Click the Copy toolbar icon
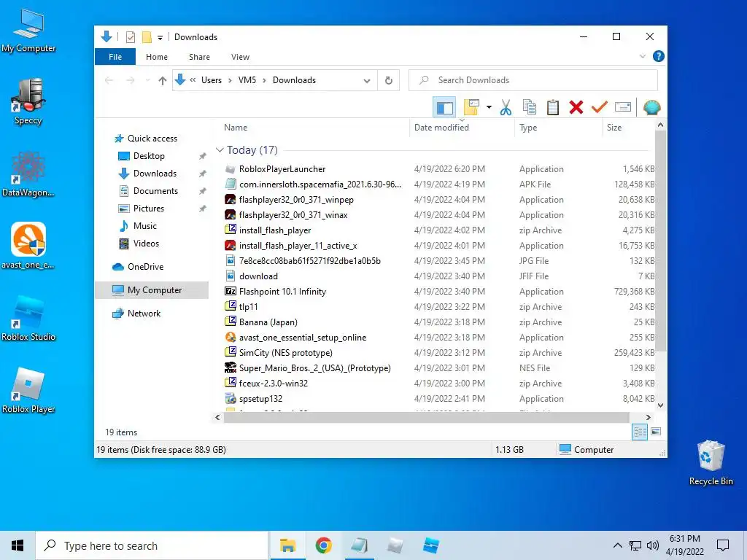The image size is (747, 560). point(530,108)
